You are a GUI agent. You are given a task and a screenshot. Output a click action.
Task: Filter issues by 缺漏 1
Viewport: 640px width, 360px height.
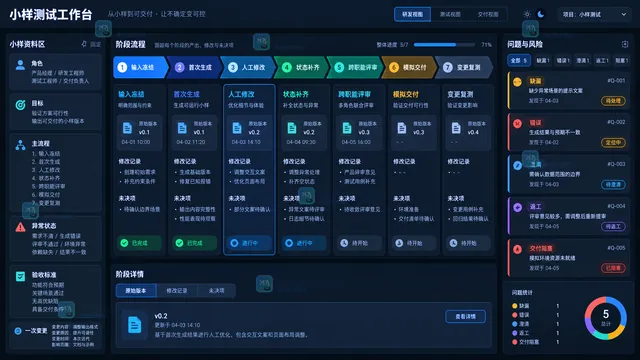click(x=543, y=60)
